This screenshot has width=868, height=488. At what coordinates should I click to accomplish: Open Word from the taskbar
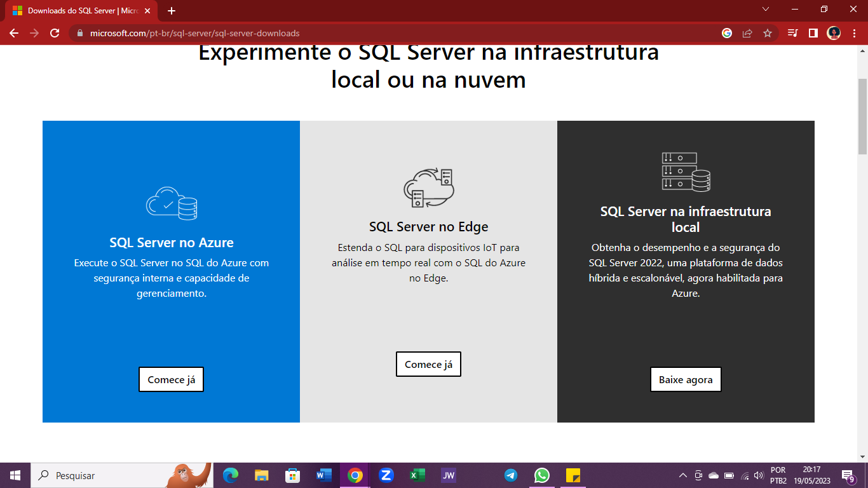(324, 475)
